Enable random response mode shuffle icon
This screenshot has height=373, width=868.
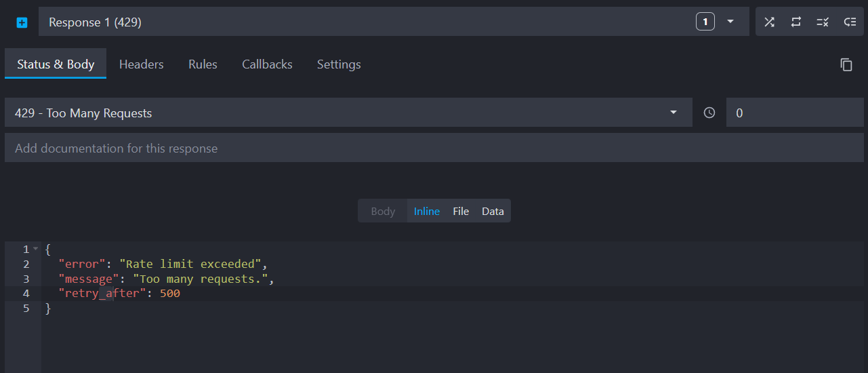pos(769,22)
